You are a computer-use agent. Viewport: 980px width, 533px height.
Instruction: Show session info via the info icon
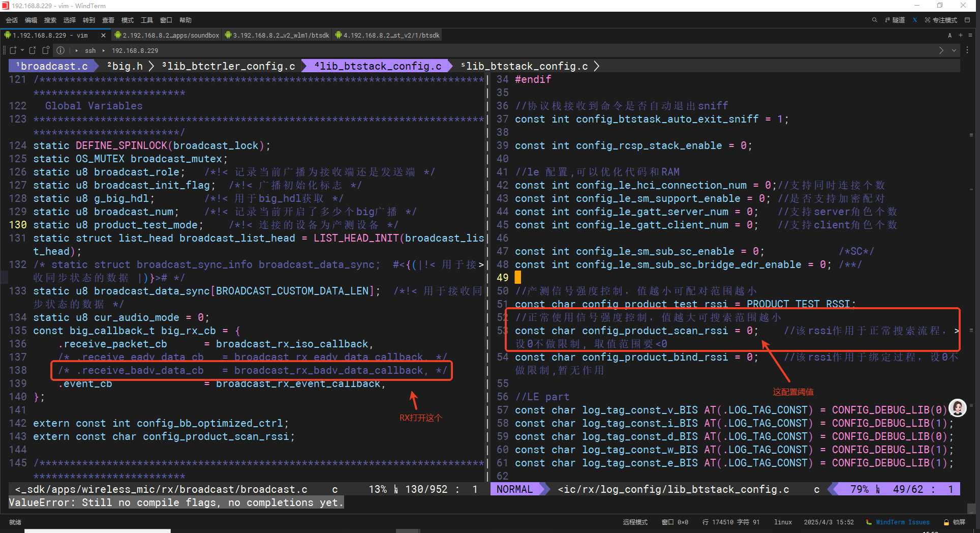click(60, 50)
